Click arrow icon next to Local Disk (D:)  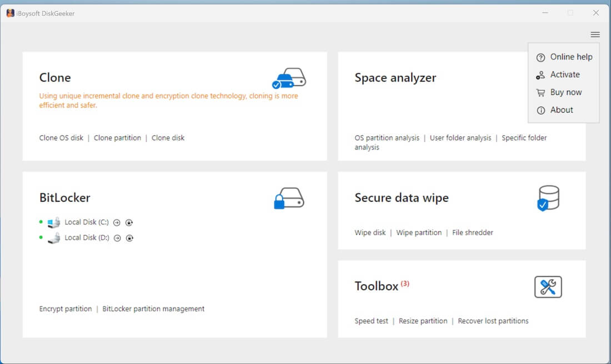coord(117,238)
